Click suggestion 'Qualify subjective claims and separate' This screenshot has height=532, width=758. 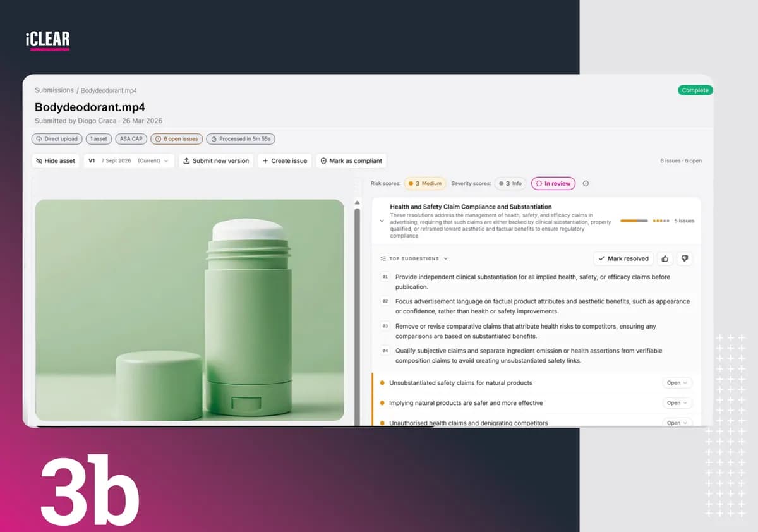point(529,356)
